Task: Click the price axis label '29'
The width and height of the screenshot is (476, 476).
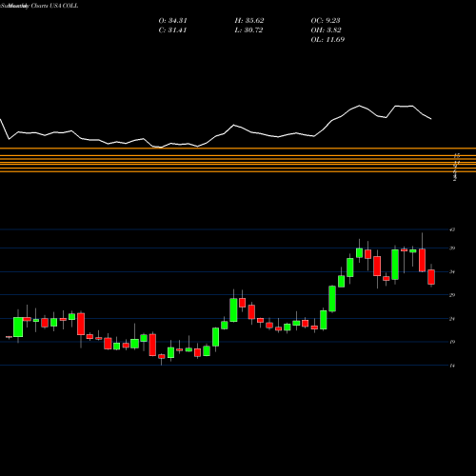Action: tap(452, 295)
